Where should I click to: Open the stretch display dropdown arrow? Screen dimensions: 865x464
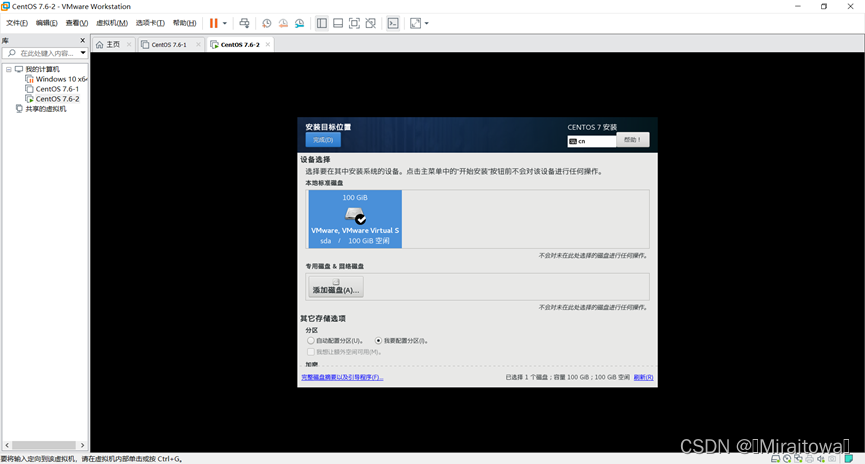[426, 23]
